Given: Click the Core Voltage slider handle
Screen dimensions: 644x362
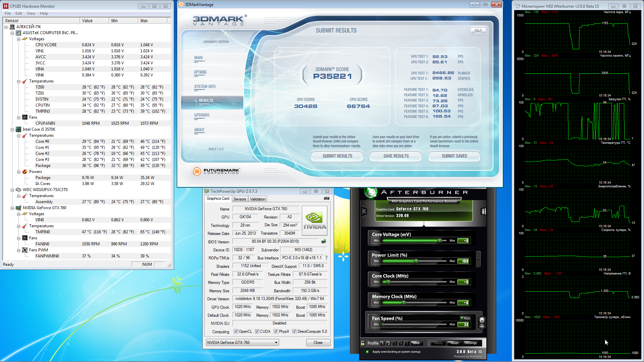Looking at the screenshot, I should coord(439,240).
